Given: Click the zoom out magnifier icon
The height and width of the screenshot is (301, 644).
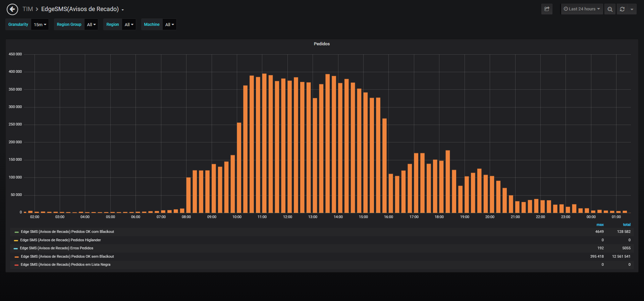Looking at the screenshot, I should tap(610, 9).
